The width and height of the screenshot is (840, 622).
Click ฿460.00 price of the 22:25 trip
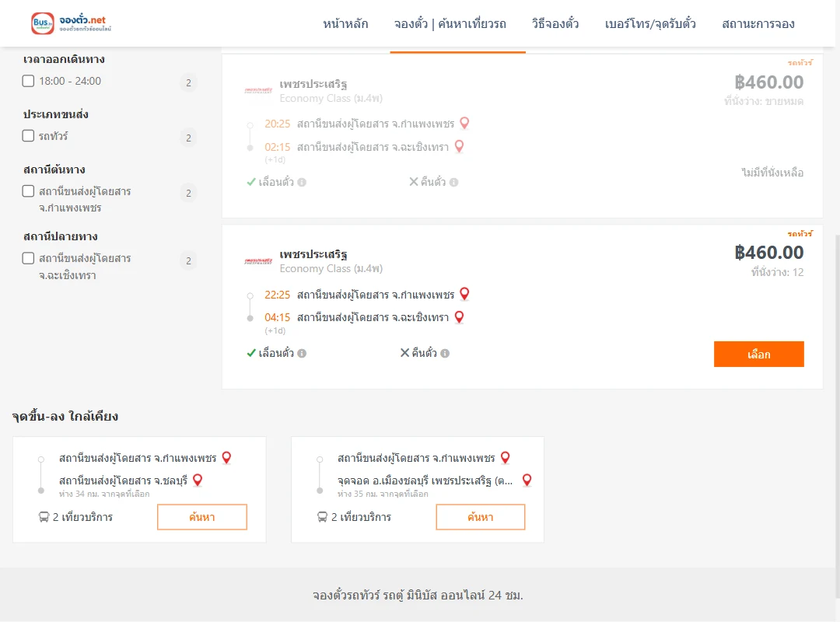coord(768,253)
